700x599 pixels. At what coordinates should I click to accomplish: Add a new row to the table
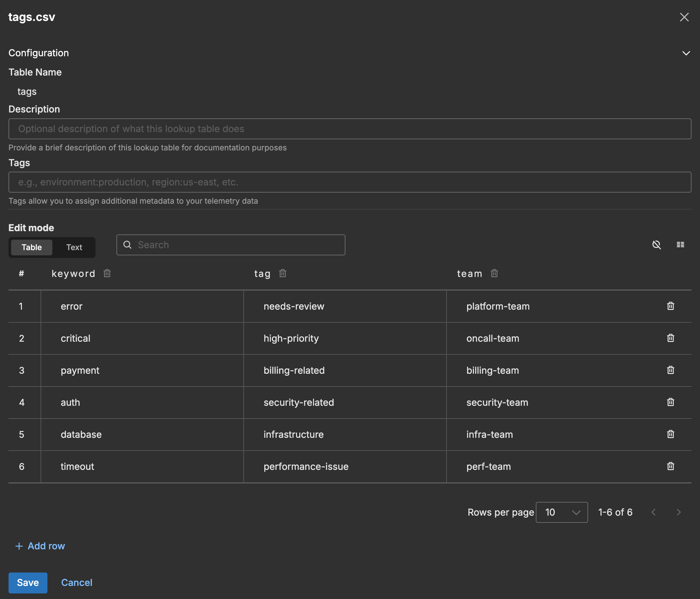[40, 546]
